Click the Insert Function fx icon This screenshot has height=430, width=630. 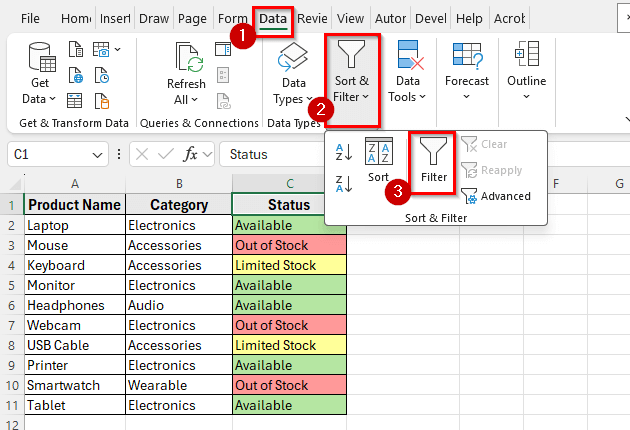click(190, 154)
